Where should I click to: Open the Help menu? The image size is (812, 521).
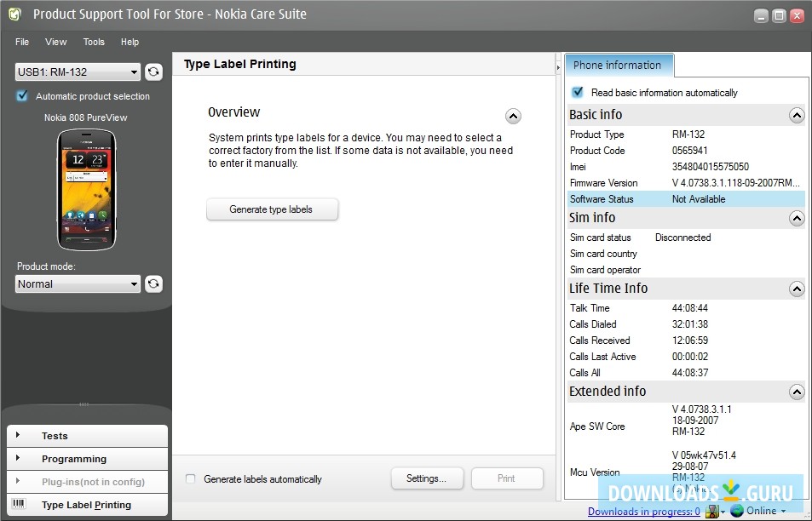(130, 42)
